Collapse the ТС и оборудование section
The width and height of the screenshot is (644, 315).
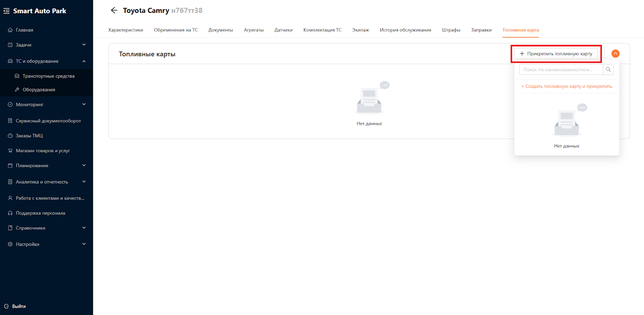84,61
